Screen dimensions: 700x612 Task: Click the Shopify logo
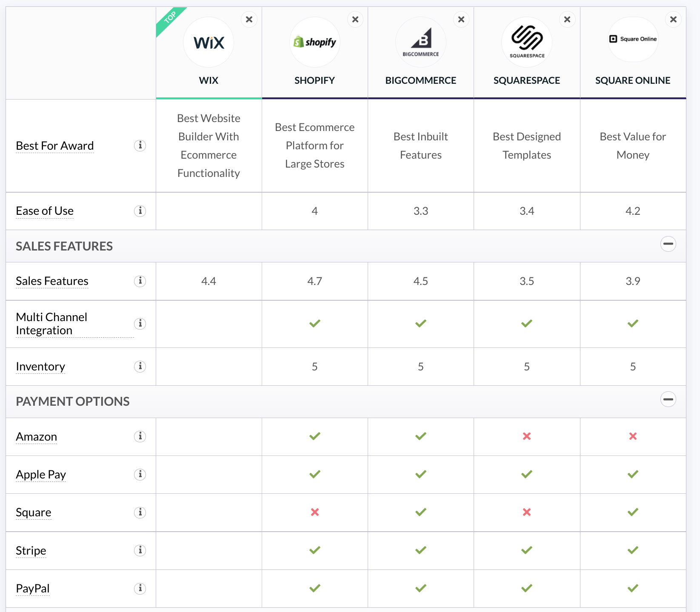point(315,42)
